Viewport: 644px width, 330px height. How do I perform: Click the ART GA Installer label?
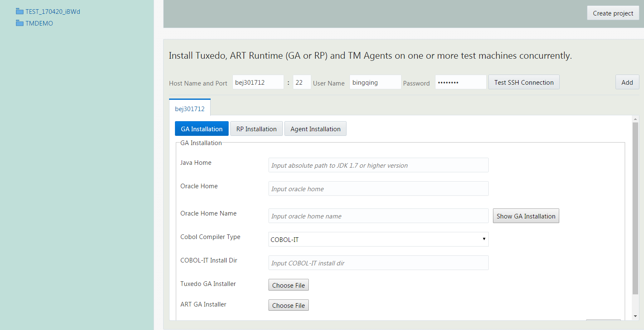point(203,304)
